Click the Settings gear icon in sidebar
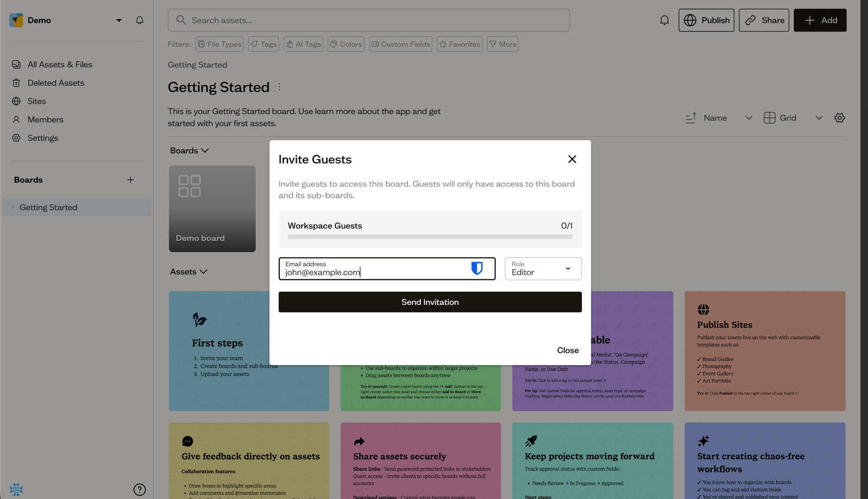Image resolution: width=868 pixels, height=499 pixels. (x=16, y=138)
